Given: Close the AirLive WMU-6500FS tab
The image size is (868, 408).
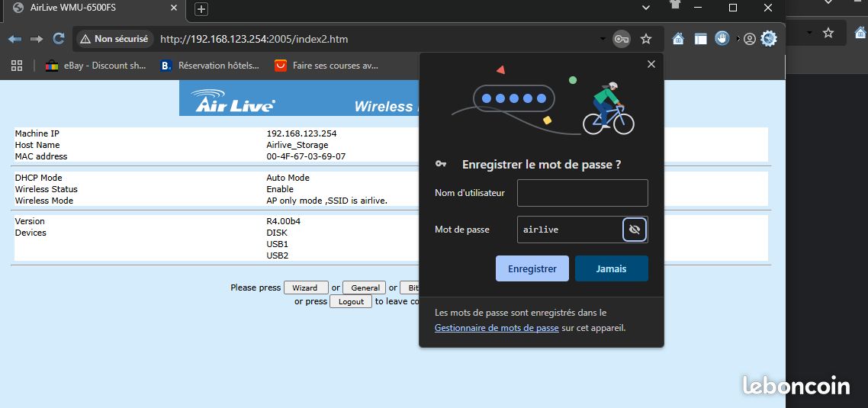Looking at the screenshot, I should click(174, 8).
